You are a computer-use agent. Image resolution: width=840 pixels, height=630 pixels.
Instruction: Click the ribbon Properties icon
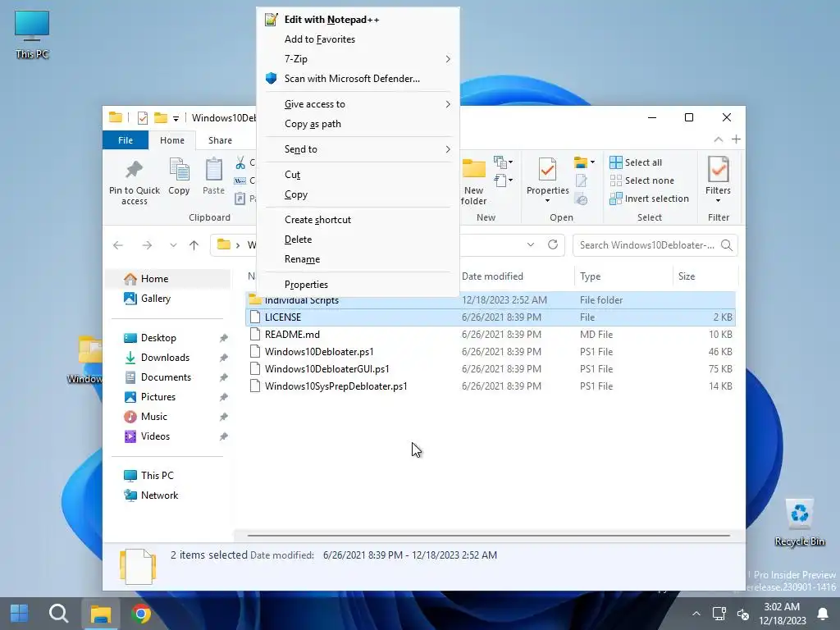pos(547,169)
